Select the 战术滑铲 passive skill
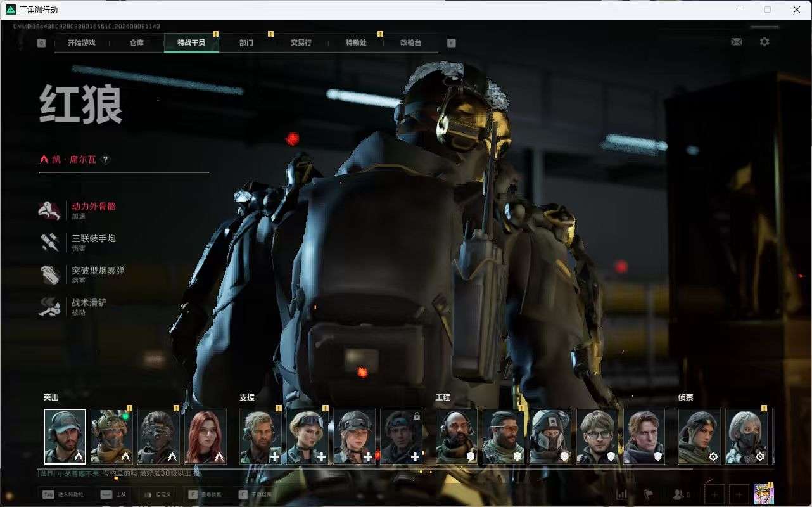The height and width of the screenshot is (507, 812). pos(73,307)
